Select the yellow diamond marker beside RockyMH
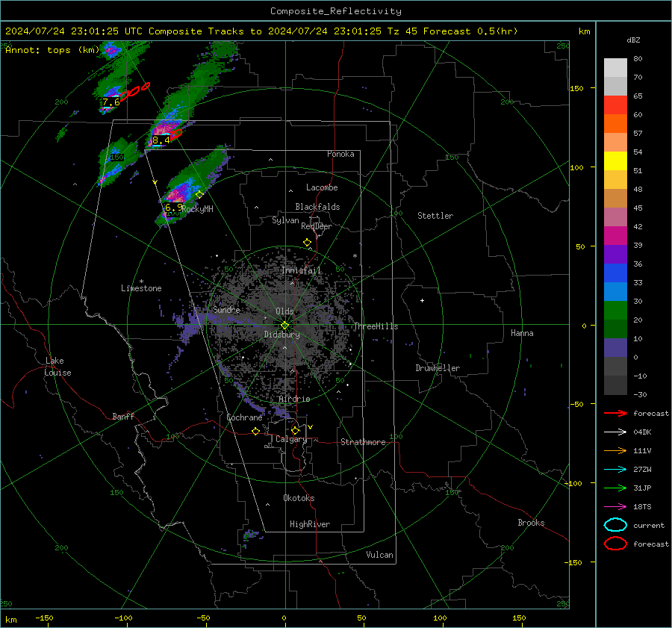Viewport: 672px width, 628px height. pos(199,195)
